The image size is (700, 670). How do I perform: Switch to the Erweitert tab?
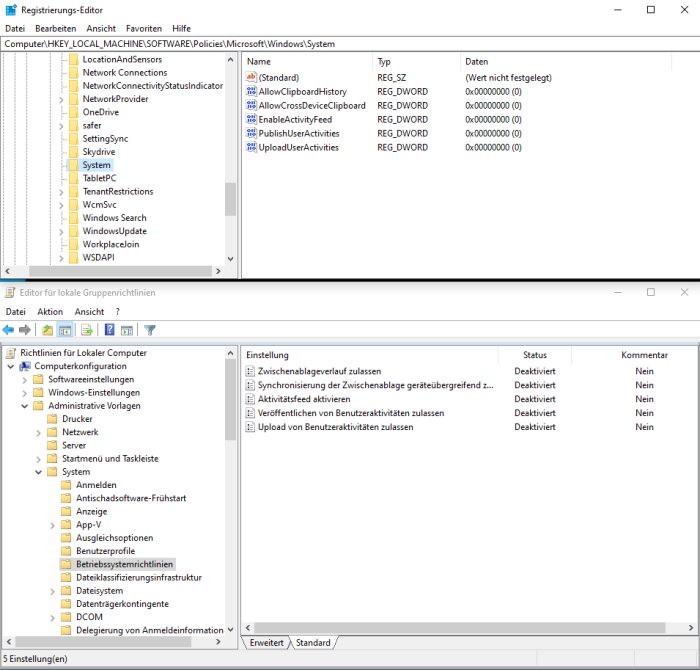tap(267, 642)
